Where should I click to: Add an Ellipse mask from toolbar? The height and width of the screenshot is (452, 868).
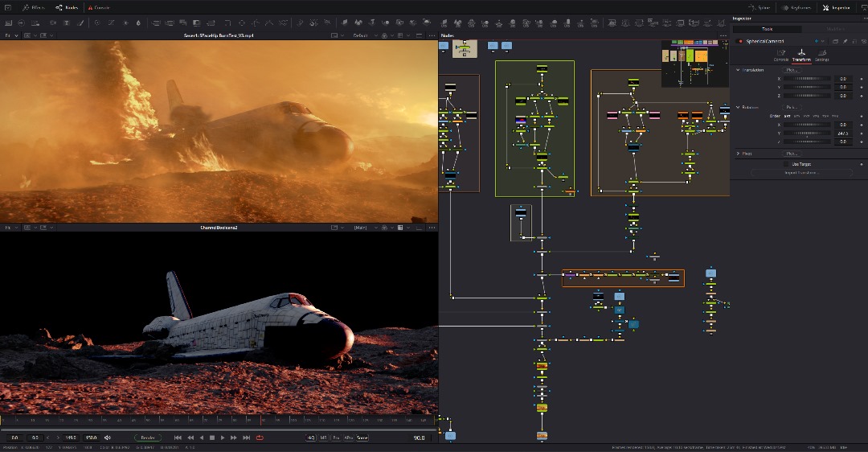click(242, 23)
